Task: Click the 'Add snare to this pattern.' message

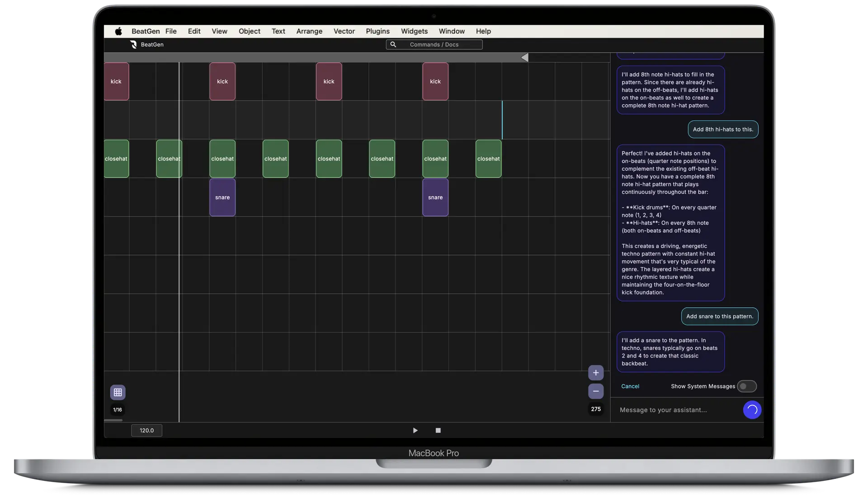Action: (720, 316)
